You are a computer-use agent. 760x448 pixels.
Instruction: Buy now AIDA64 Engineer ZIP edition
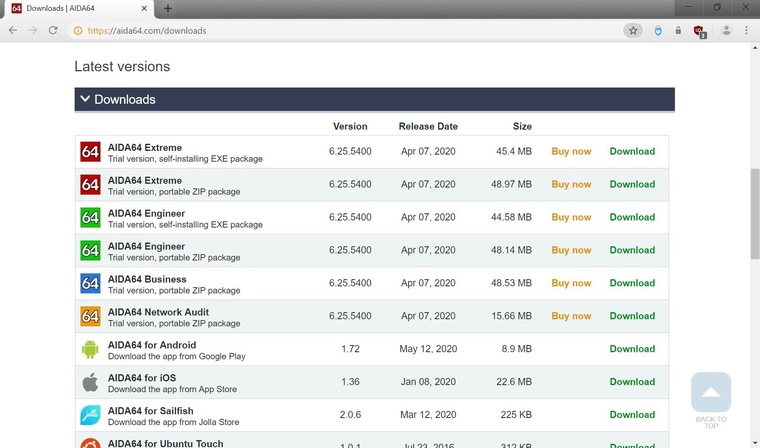[x=571, y=250]
